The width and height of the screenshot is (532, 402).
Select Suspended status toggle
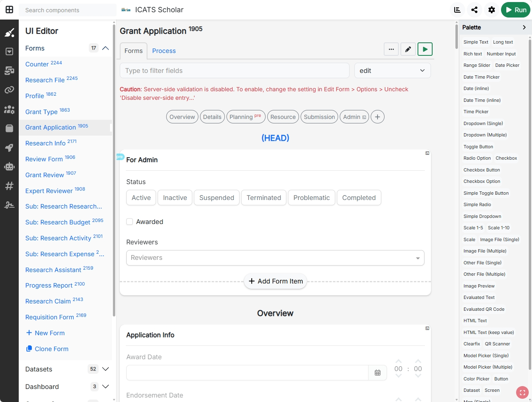pyautogui.click(x=217, y=198)
